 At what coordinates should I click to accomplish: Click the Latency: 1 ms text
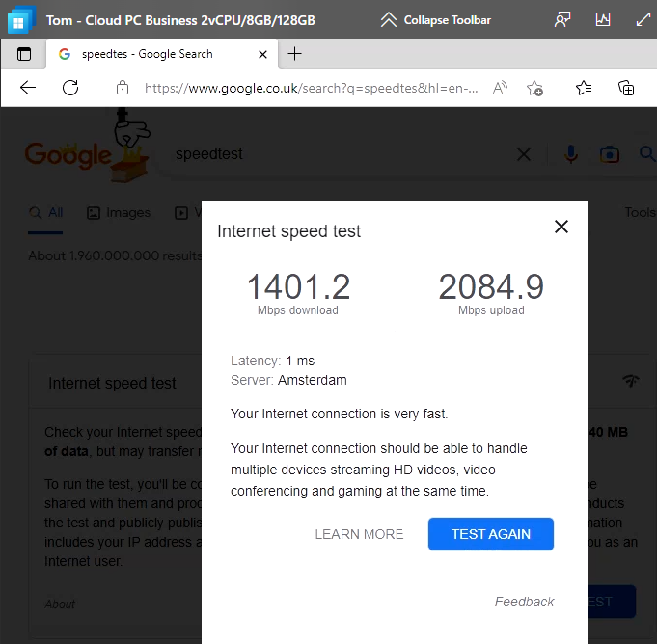point(272,361)
